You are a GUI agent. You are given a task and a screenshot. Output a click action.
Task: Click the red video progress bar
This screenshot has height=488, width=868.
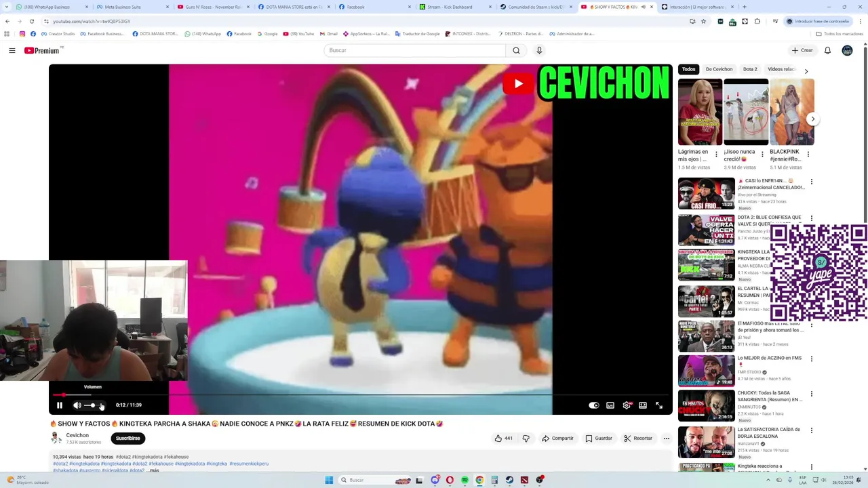[360, 394]
